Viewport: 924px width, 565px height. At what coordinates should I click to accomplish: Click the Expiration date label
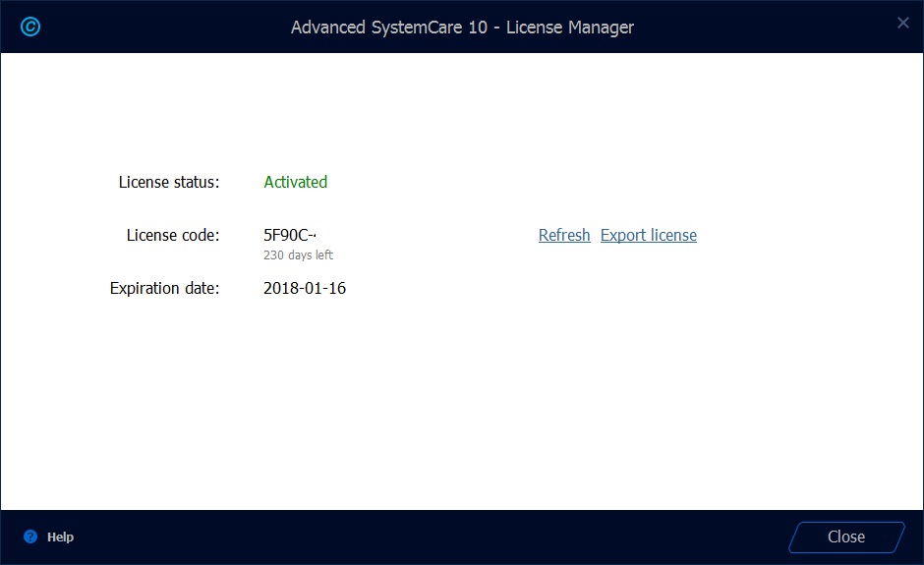[x=164, y=288]
